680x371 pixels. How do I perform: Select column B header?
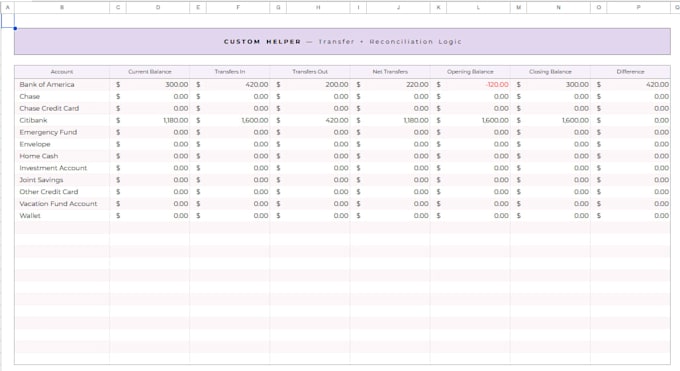62,7
